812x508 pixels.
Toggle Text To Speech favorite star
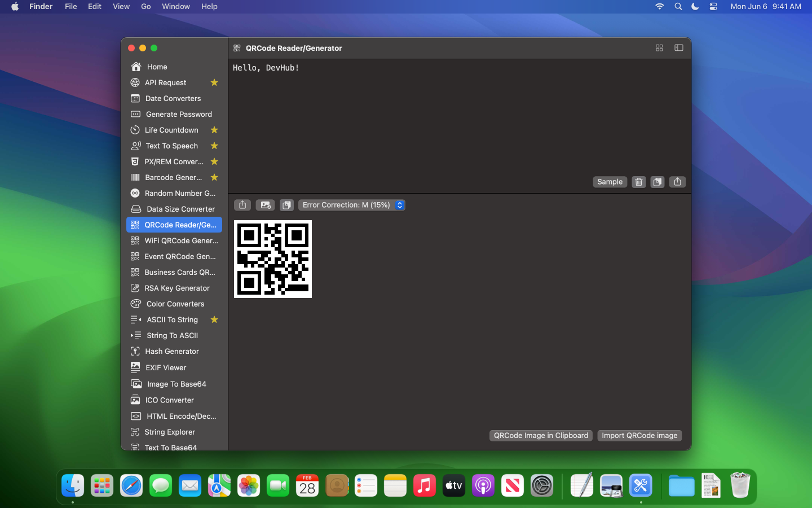[x=214, y=146]
